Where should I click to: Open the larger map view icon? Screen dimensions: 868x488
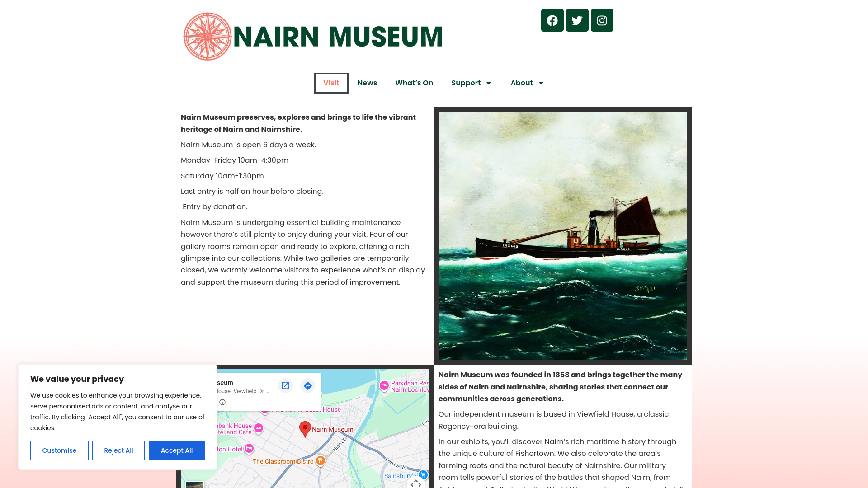[285, 385]
